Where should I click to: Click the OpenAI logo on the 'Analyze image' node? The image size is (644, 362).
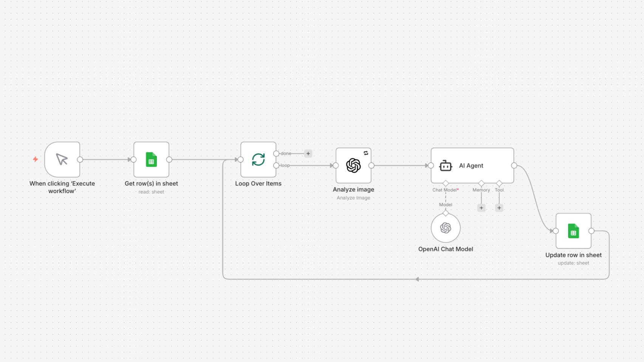pos(353,165)
